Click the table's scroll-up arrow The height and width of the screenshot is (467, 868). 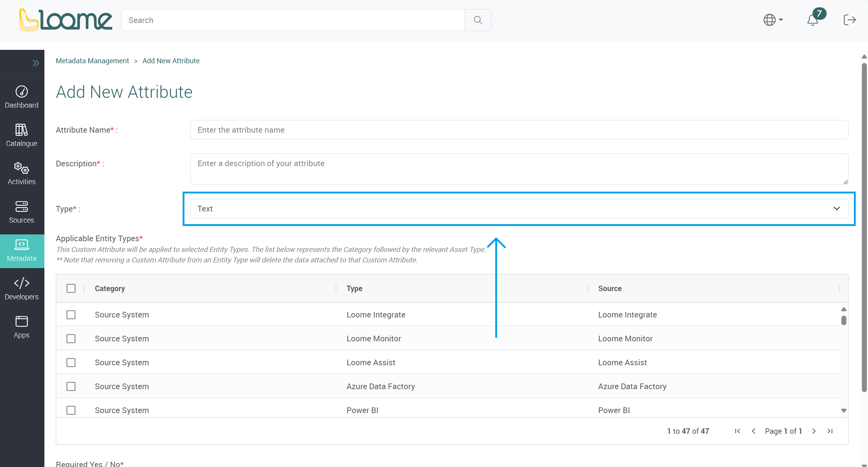[x=843, y=309]
